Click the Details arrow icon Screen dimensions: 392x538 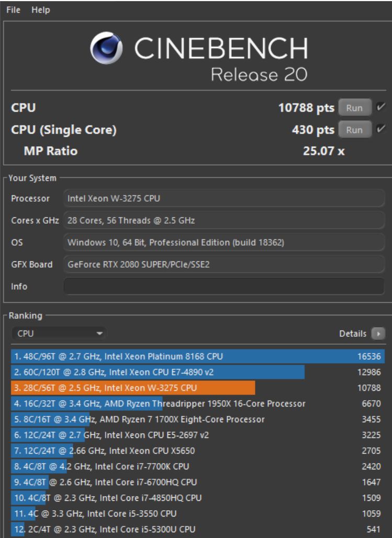(x=378, y=334)
